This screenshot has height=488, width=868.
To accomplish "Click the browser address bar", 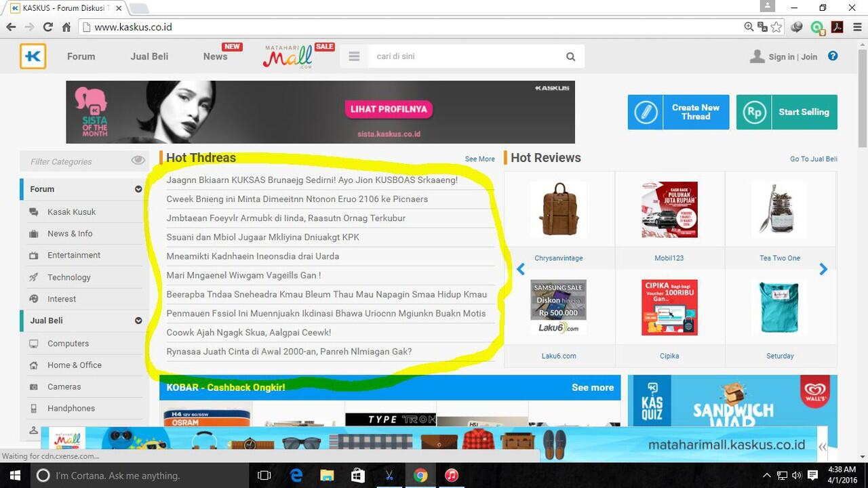I will [410, 27].
